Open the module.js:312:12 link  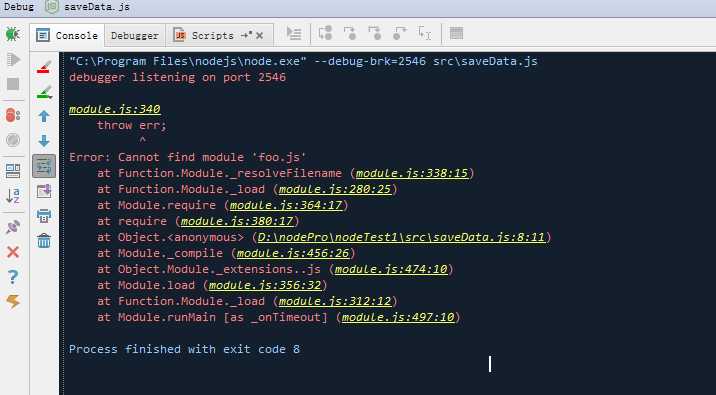335,301
